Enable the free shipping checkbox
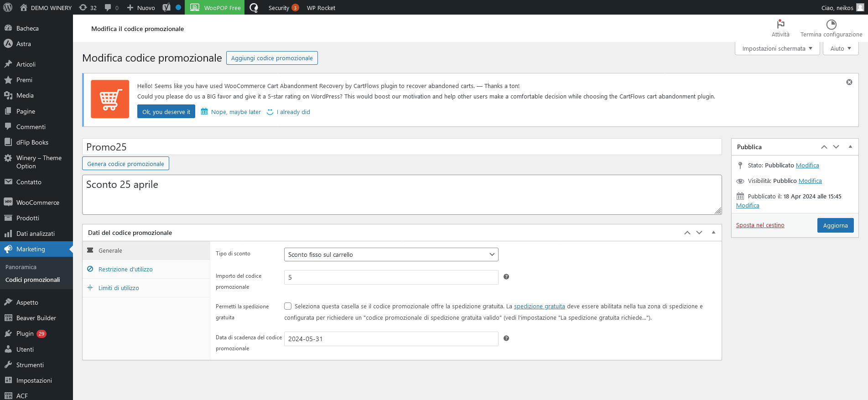This screenshot has width=868, height=400. coord(288,306)
